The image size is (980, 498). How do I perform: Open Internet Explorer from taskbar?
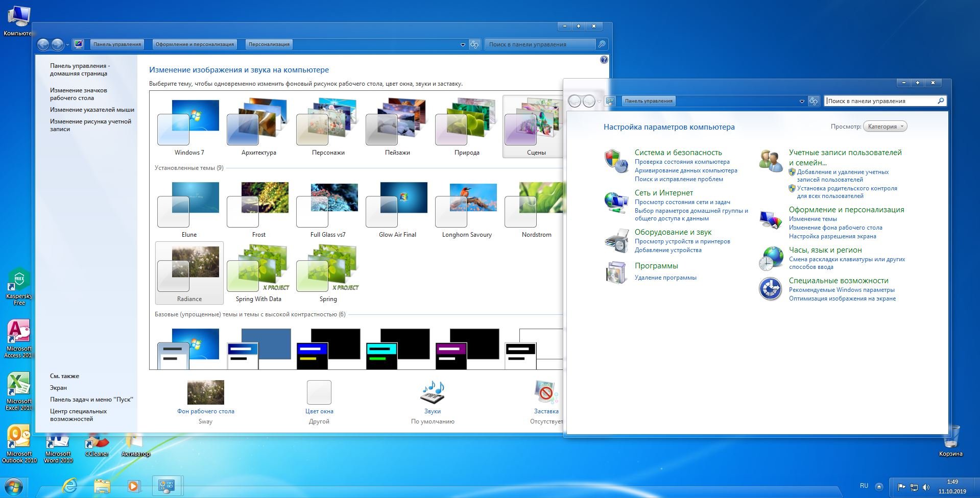pyautogui.click(x=69, y=486)
